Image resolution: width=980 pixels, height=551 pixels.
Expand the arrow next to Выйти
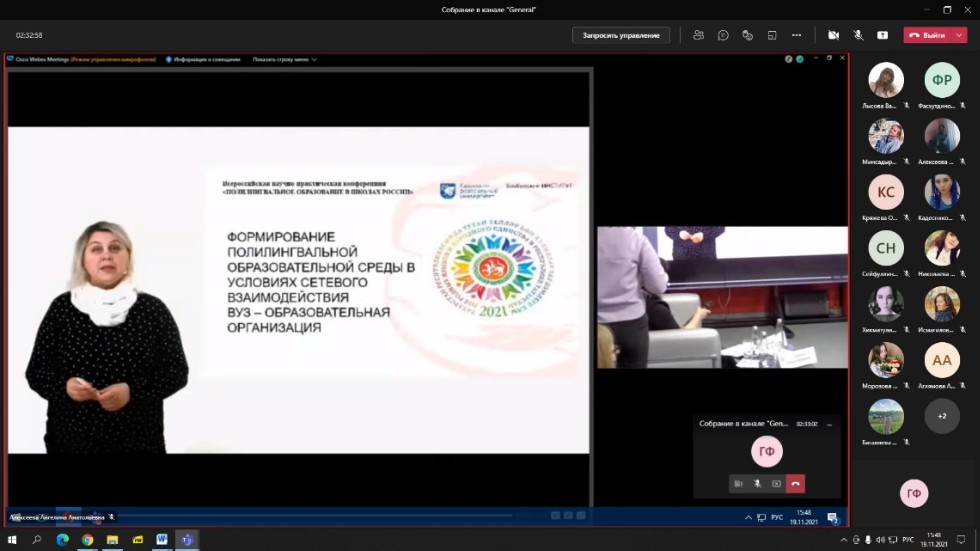(x=960, y=35)
